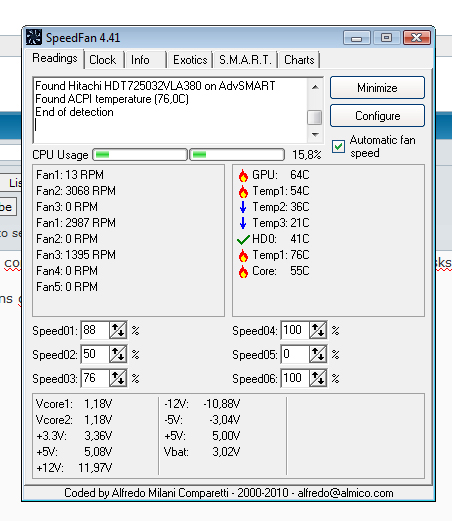
Task: Click the log scrollbar thumb
Action: coord(314,117)
